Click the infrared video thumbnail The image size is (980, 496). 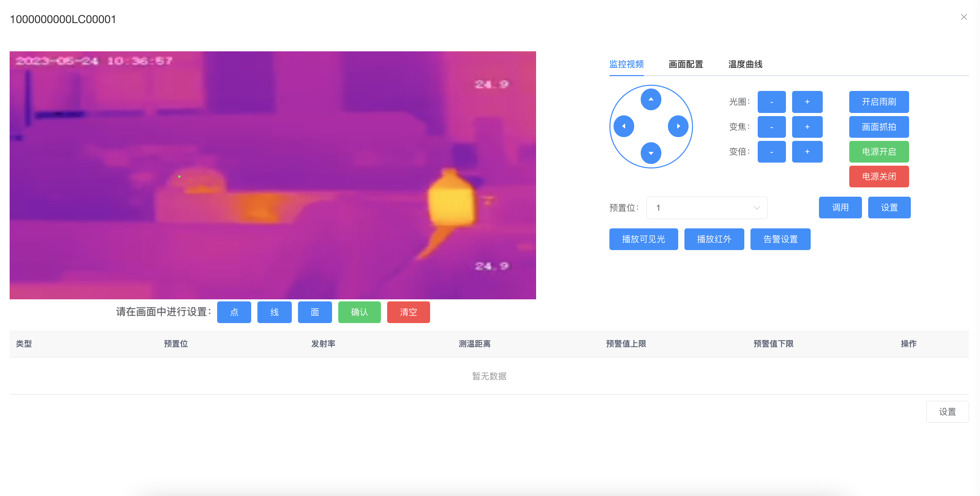(x=273, y=175)
